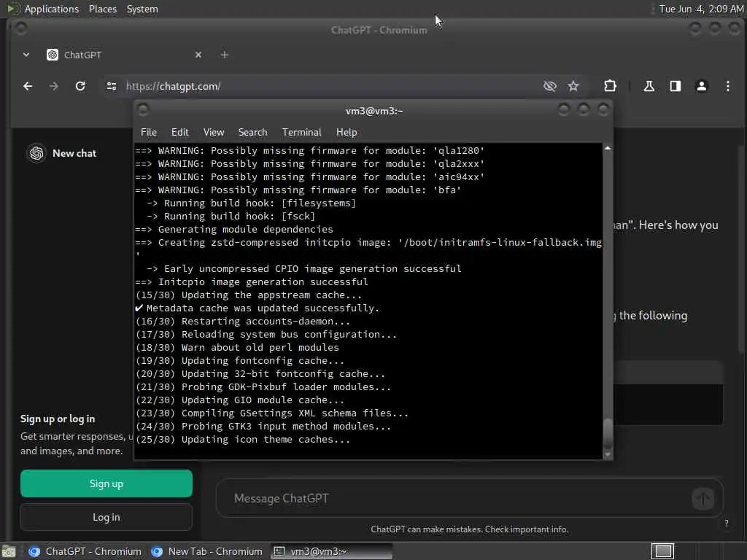Switch to ChatGPT - Chromium taskbar item
Viewport: 747px width, 560px height.
pos(85,551)
